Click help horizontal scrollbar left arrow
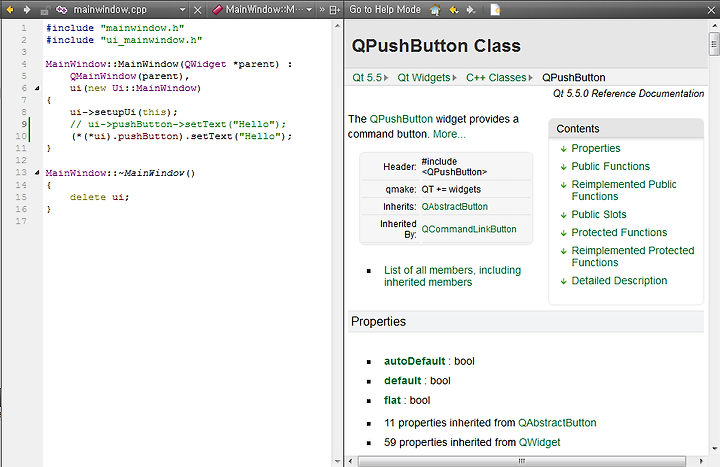 [351, 461]
